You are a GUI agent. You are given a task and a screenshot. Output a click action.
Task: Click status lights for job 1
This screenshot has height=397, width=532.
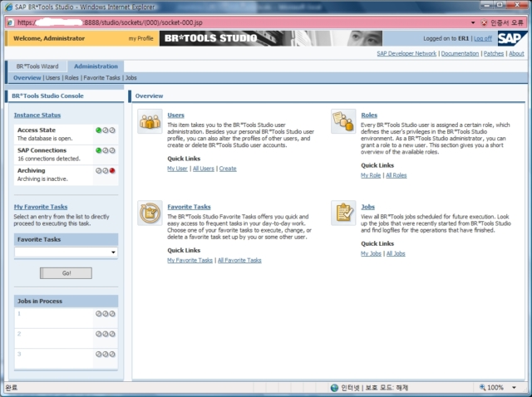[x=106, y=314]
